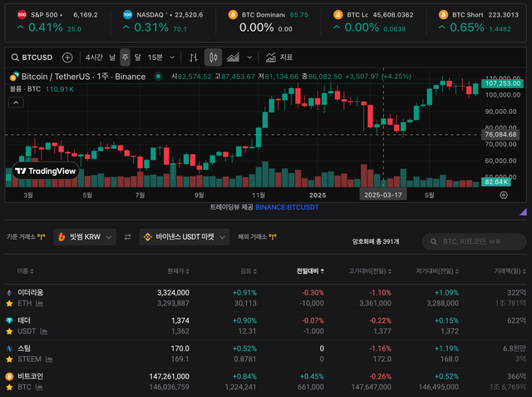532x397 pixels.
Task: Open the NASDAQ 100 ticker
Action: [x=163, y=22]
